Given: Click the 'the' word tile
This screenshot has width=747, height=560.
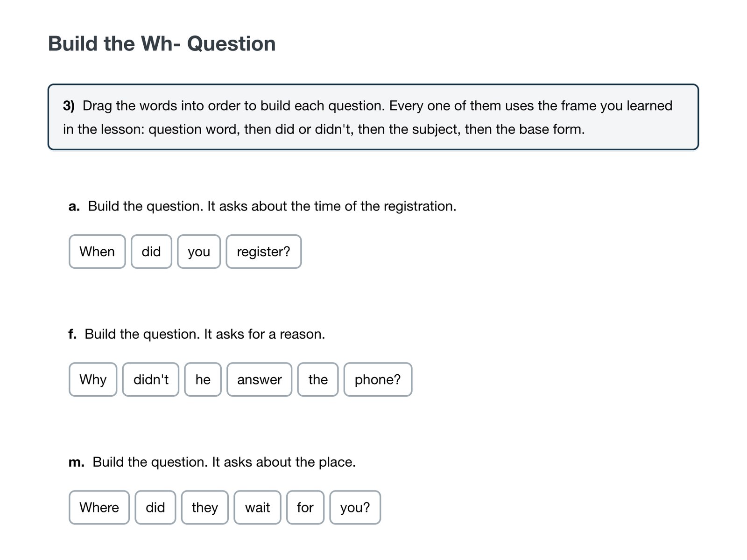Looking at the screenshot, I should pyautogui.click(x=318, y=379).
